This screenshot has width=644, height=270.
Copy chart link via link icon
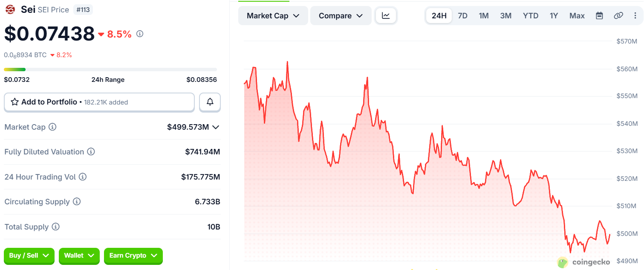[618, 16]
